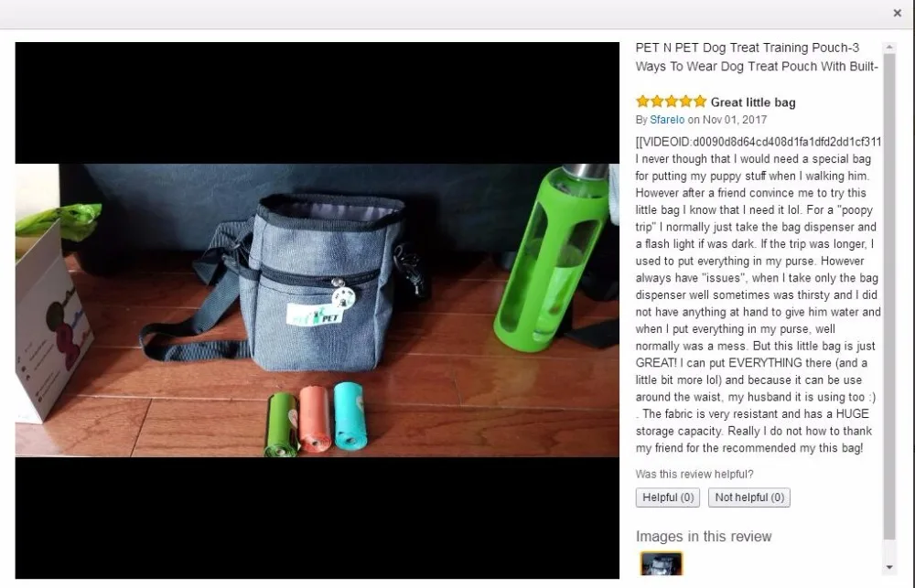Click the first gold star of the rating
This screenshot has width=915, height=588.
(642, 102)
